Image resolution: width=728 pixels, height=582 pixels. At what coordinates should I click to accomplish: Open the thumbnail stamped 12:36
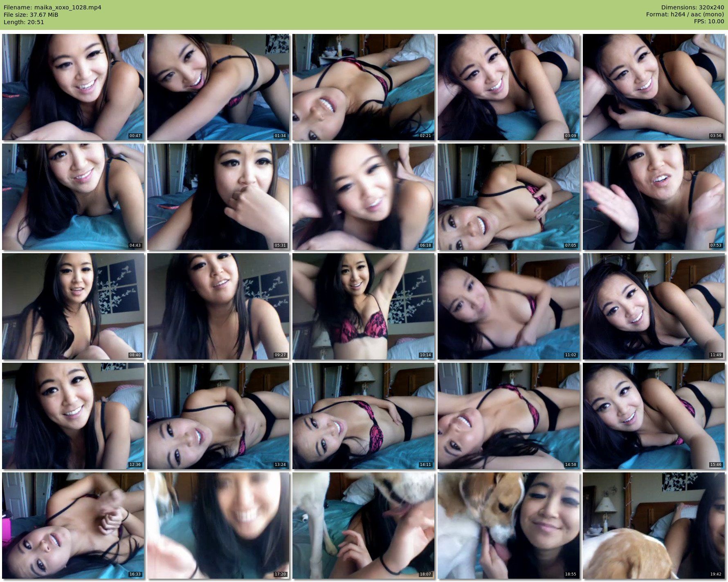73,416
